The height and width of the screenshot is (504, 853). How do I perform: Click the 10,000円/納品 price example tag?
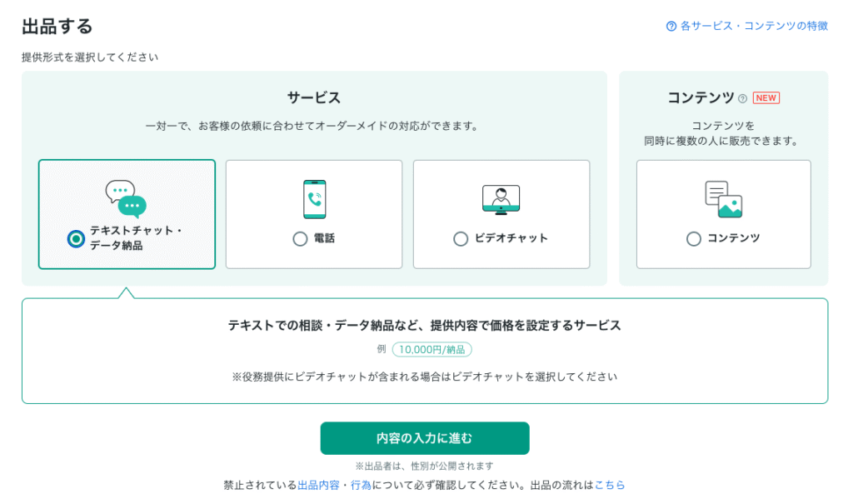pyautogui.click(x=432, y=349)
